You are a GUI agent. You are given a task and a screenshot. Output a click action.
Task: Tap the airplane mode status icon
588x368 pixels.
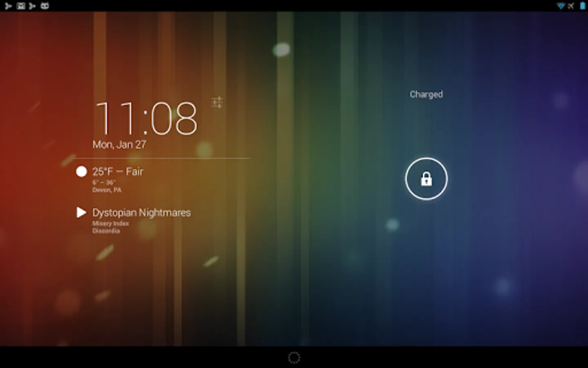(571, 6)
